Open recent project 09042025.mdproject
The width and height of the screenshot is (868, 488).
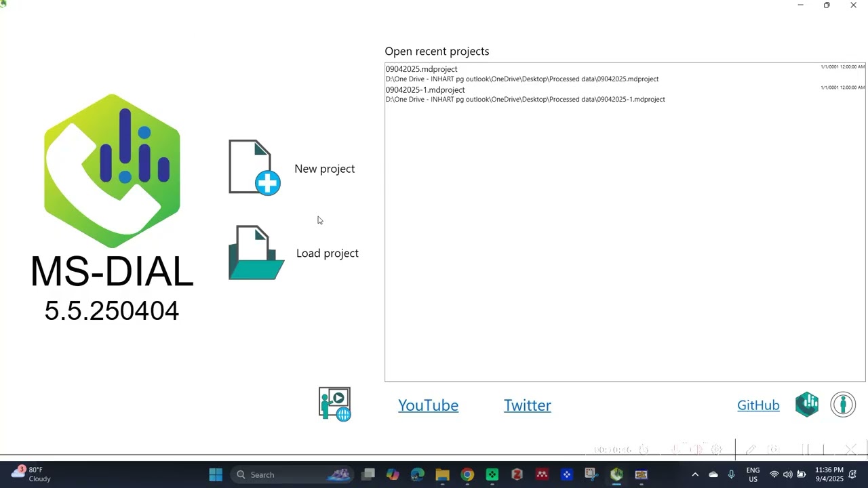coord(421,69)
